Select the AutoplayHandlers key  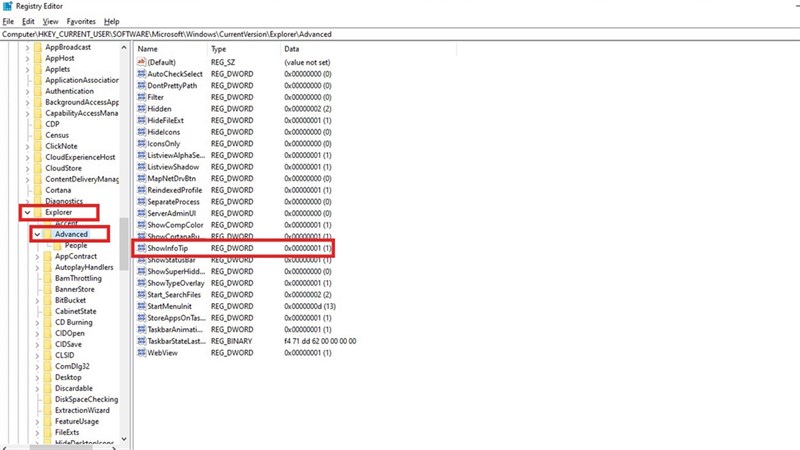(84, 267)
